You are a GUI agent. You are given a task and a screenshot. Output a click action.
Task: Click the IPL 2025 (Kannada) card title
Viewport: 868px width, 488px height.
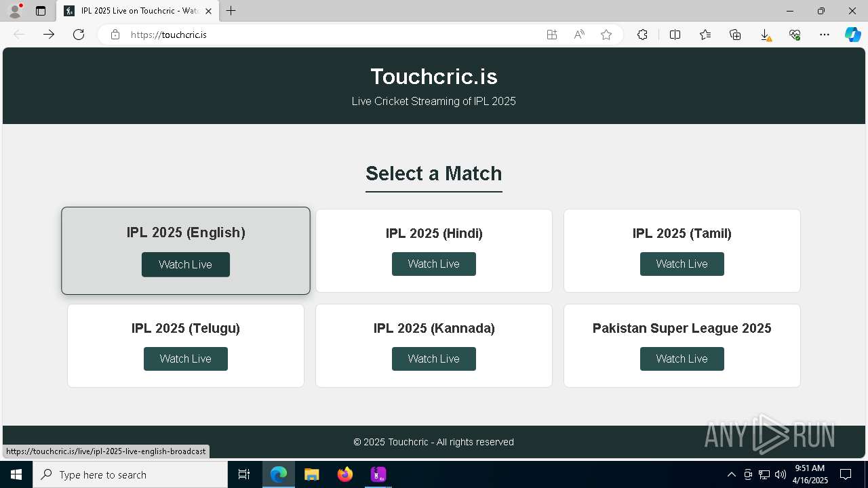434,328
